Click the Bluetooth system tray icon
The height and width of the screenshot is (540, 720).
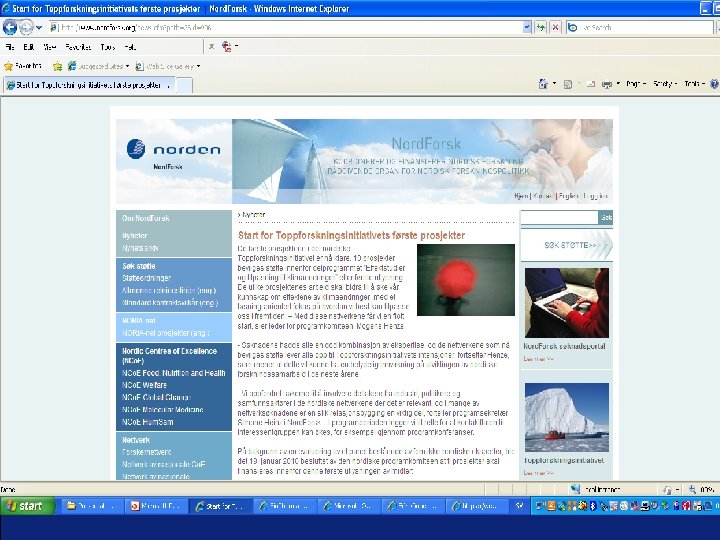point(593,506)
